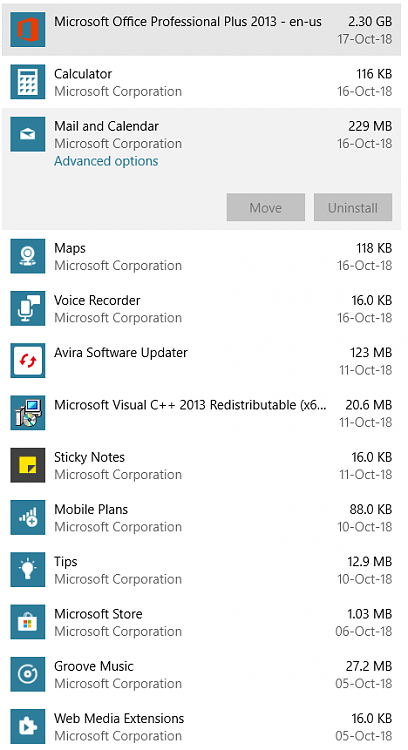Select the Sticky Notes yellow icon
This screenshot has width=408, height=750.
28,465
